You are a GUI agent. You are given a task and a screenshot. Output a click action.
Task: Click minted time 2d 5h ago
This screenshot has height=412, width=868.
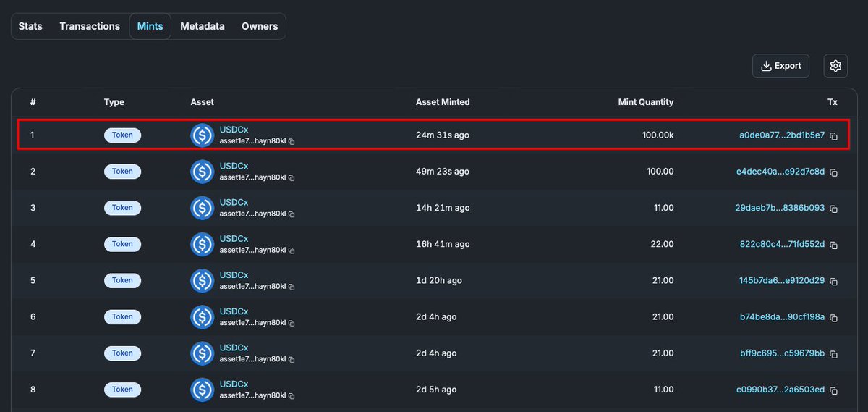[436, 389]
